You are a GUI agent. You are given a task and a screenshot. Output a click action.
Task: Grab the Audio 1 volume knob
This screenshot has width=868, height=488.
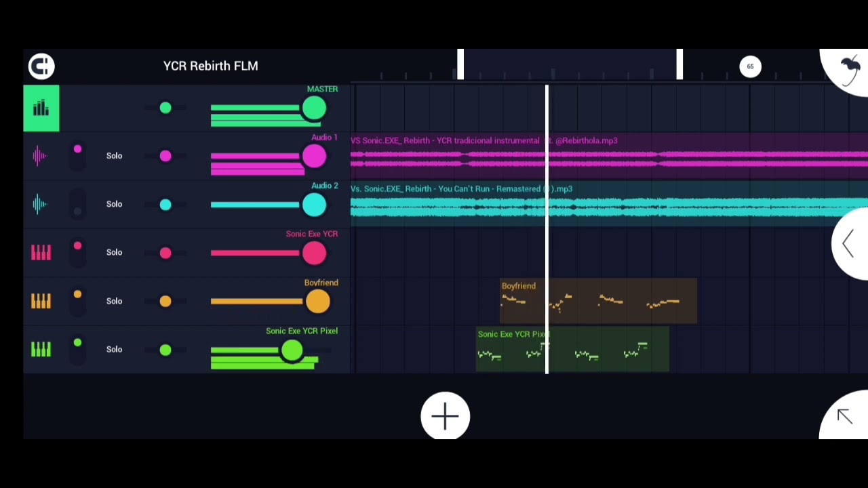[314, 157]
